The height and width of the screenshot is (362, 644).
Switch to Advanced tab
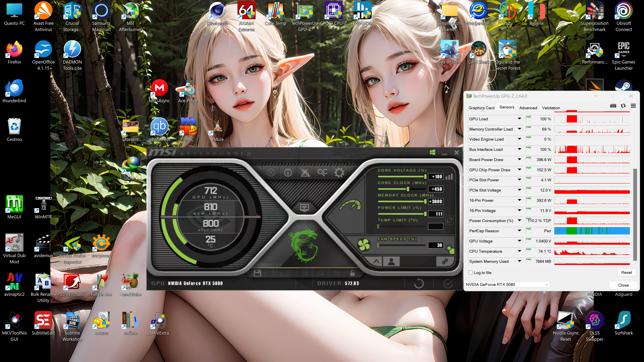[528, 108]
